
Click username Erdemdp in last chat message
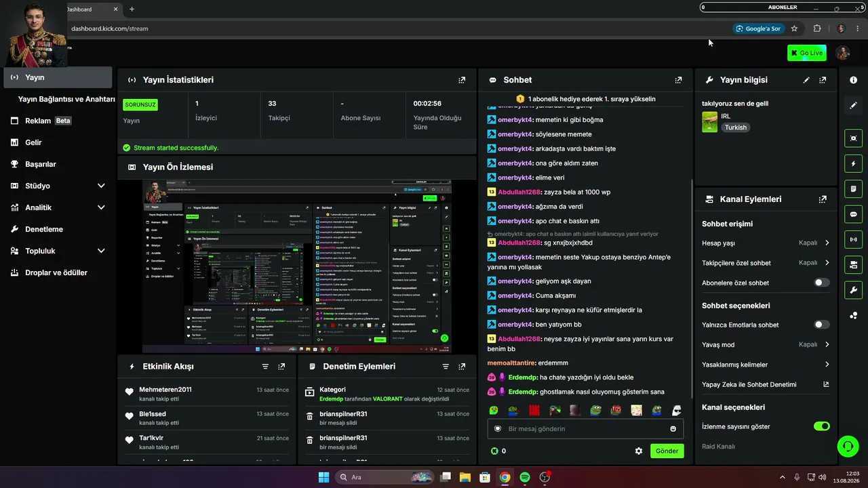[x=522, y=392]
